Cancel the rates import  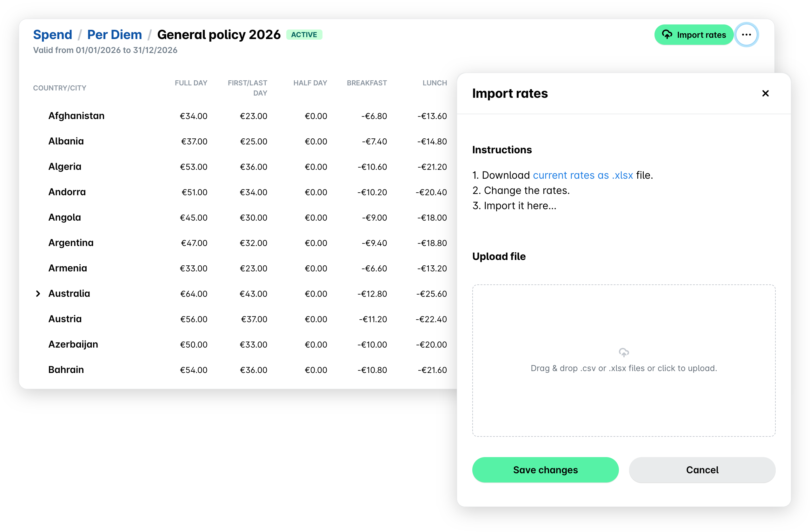coord(702,470)
